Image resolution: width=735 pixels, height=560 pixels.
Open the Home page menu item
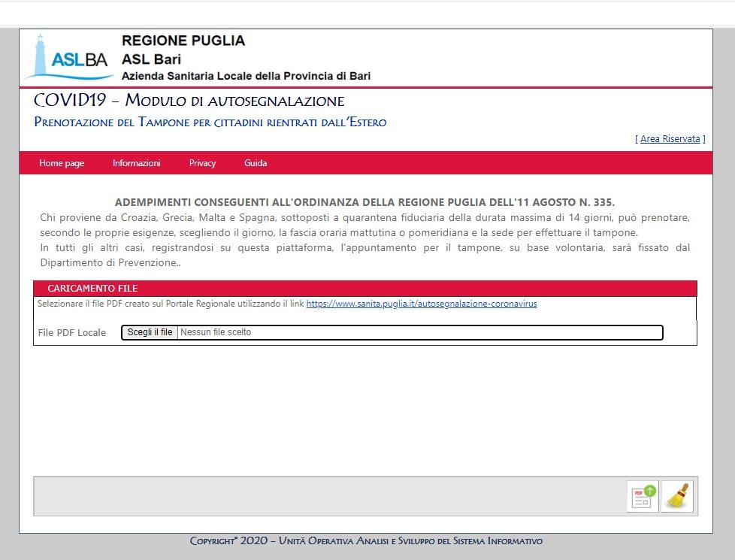[x=61, y=163]
